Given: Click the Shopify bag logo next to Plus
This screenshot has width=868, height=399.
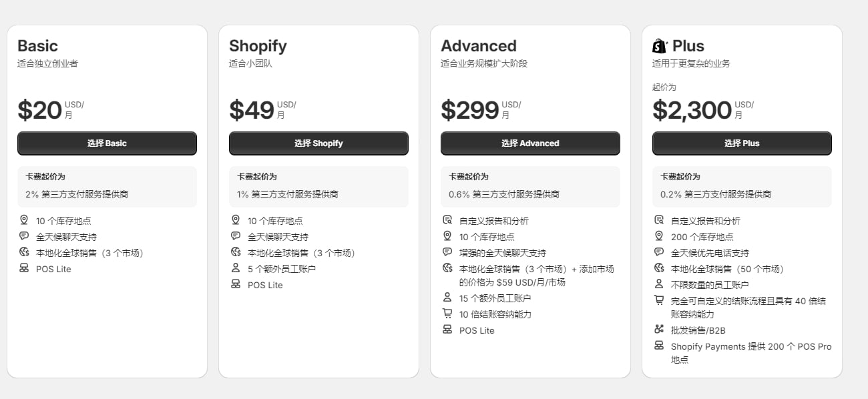Looking at the screenshot, I should pyautogui.click(x=660, y=45).
